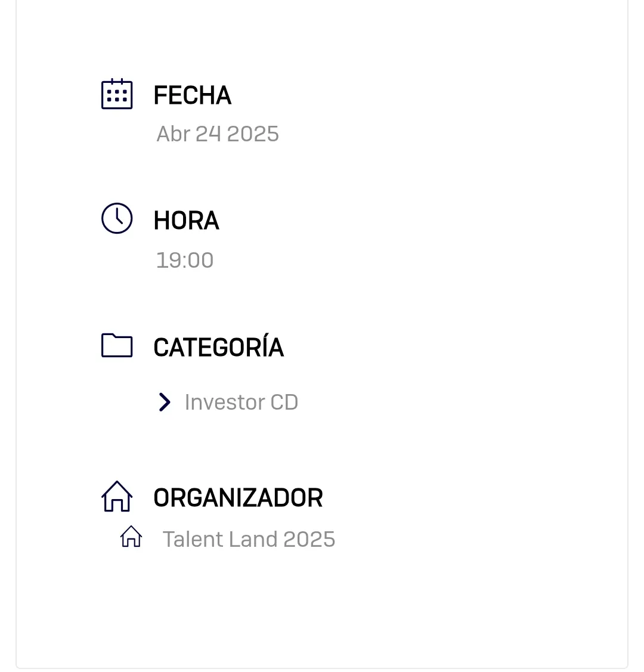Select the CATEGORÍA heading
Screen dimensions: 644x672
click(x=218, y=346)
